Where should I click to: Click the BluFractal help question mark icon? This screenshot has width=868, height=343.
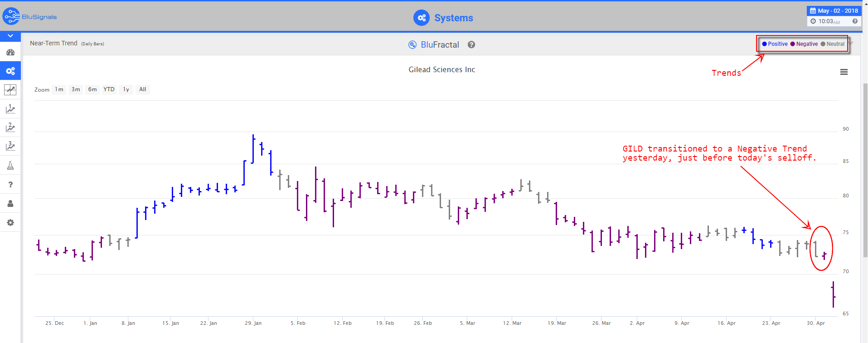point(471,44)
